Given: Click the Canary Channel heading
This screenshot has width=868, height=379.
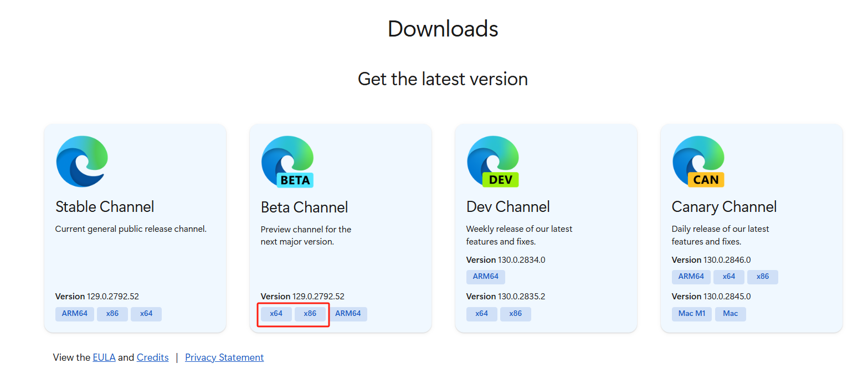Looking at the screenshot, I should (724, 207).
